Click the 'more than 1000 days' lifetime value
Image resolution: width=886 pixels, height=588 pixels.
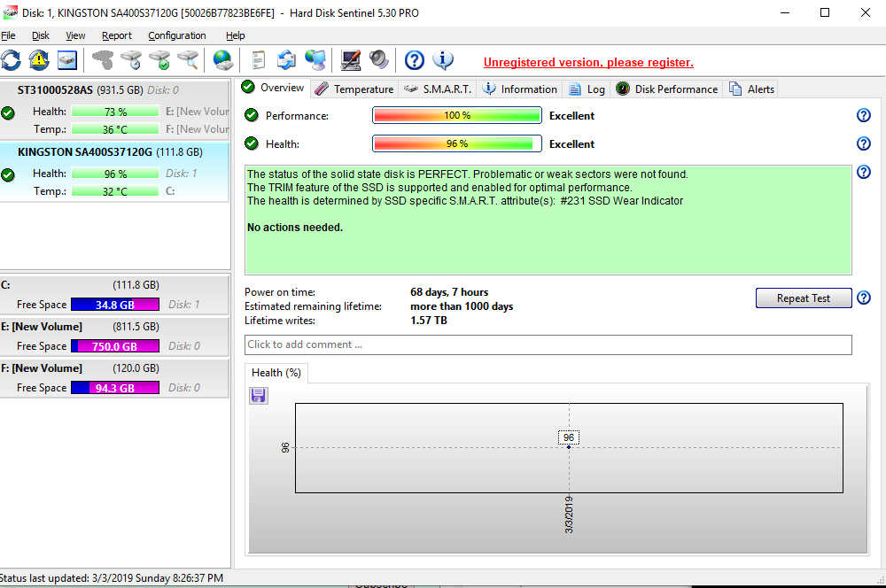[462, 306]
